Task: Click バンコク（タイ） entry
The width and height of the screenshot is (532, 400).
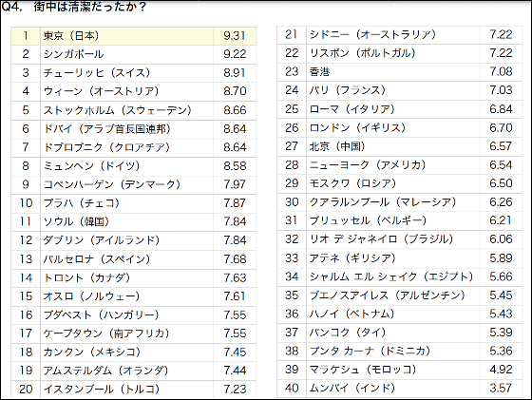Action: tap(348, 333)
